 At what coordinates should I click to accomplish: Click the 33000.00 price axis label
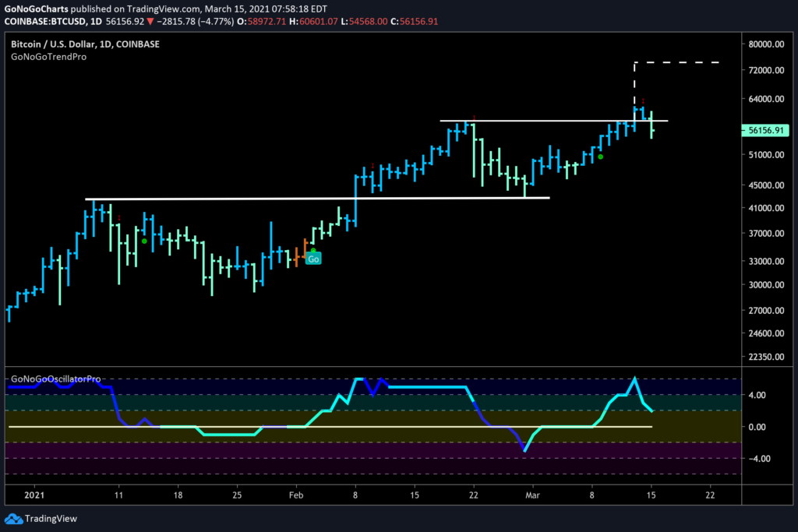pos(766,261)
